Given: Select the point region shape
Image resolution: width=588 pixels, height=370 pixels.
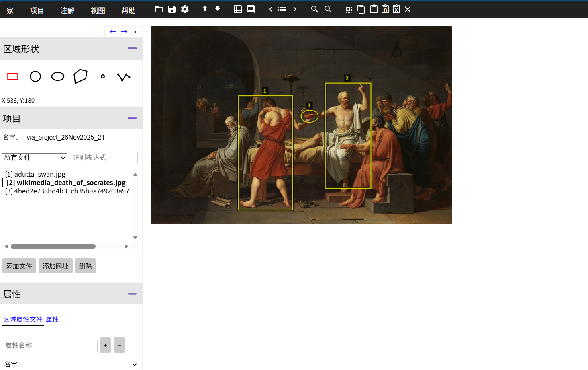Looking at the screenshot, I should click(x=103, y=76).
